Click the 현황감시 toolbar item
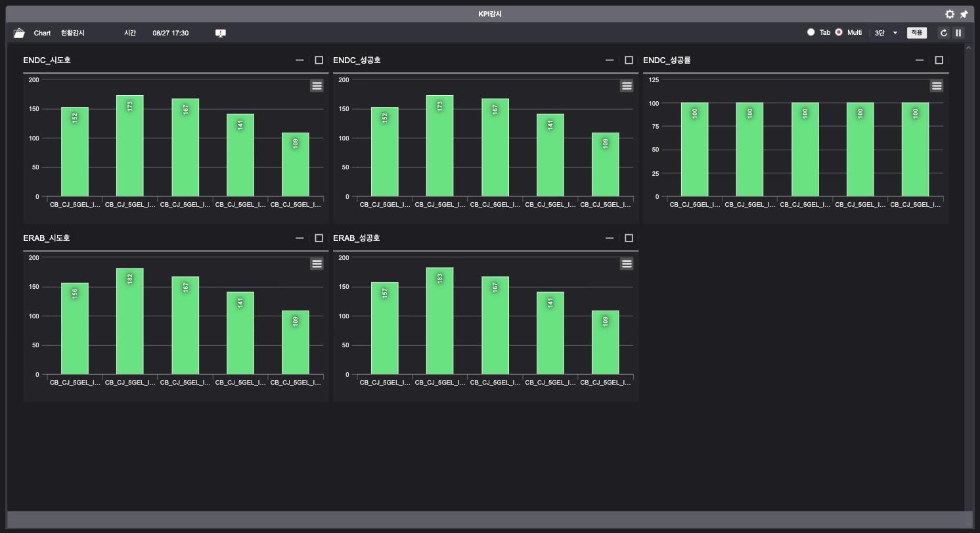The width and height of the screenshot is (980, 533). pos(73,33)
